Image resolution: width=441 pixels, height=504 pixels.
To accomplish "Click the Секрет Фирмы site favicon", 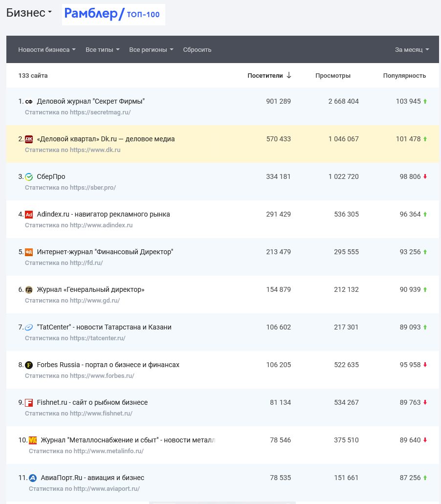I will pyautogui.click(x=29, y=102).
